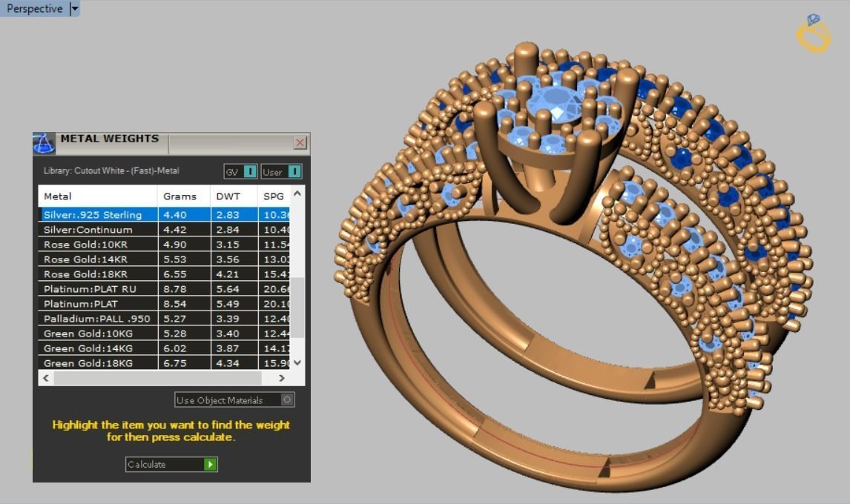The width and height of the screenshot is (850, 504).
Task: Click the Perspective viewport label
Action: pyautogui.click(x=34, y=9)
